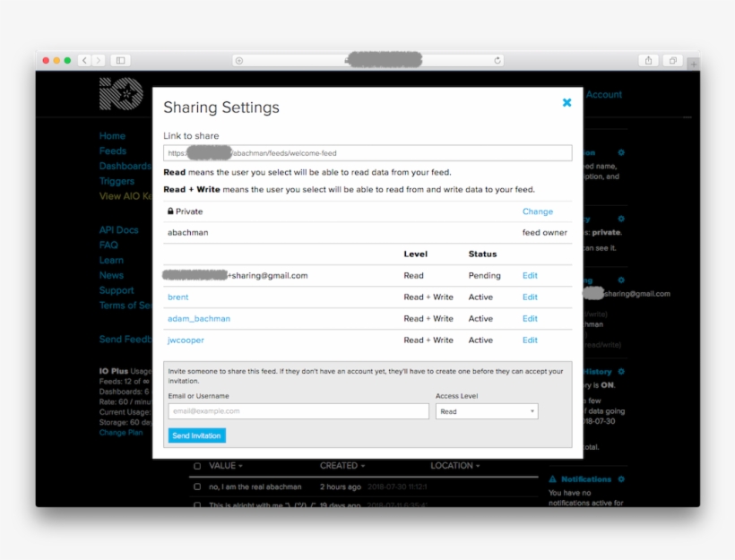The height and width of the screenshot is (560, 735).
Task: Click the Share button in the browser toolbar
Action: pyautogui.click(x=648, y=61)
